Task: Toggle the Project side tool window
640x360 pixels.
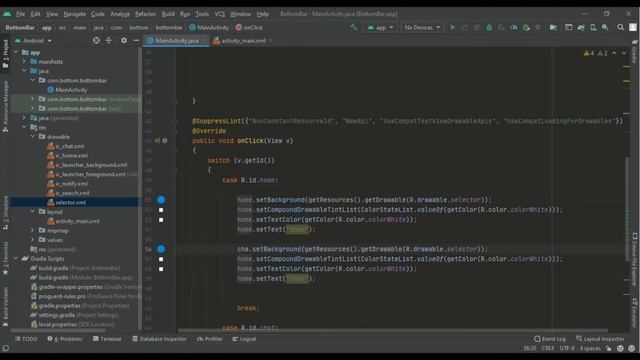Action: (5, 54)
